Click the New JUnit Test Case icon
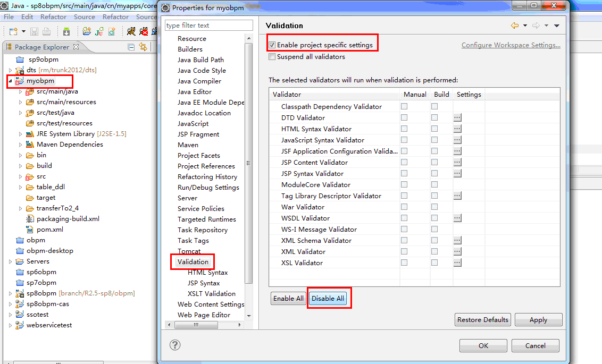Viewport: 602px width, 364px height. pos(99,31)
